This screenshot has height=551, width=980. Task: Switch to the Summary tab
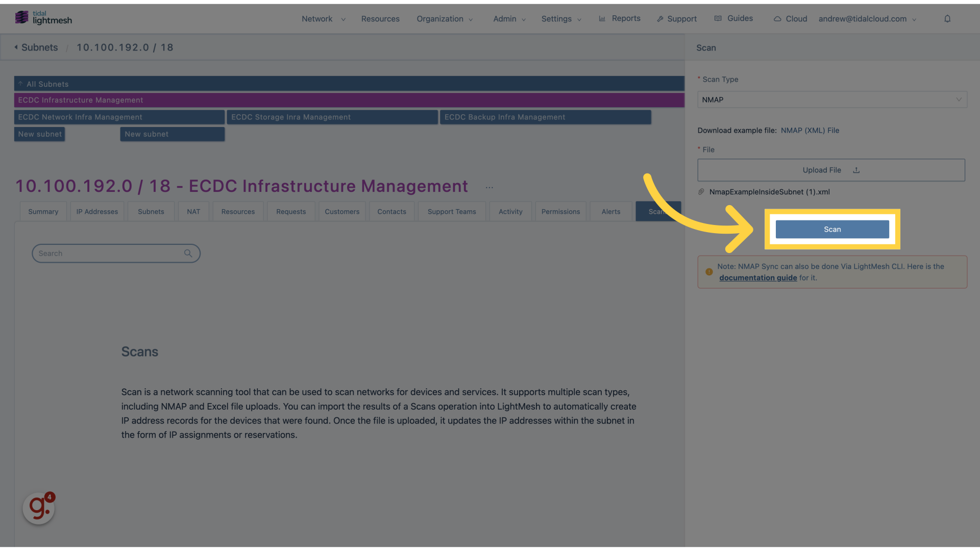click(43, 212)
